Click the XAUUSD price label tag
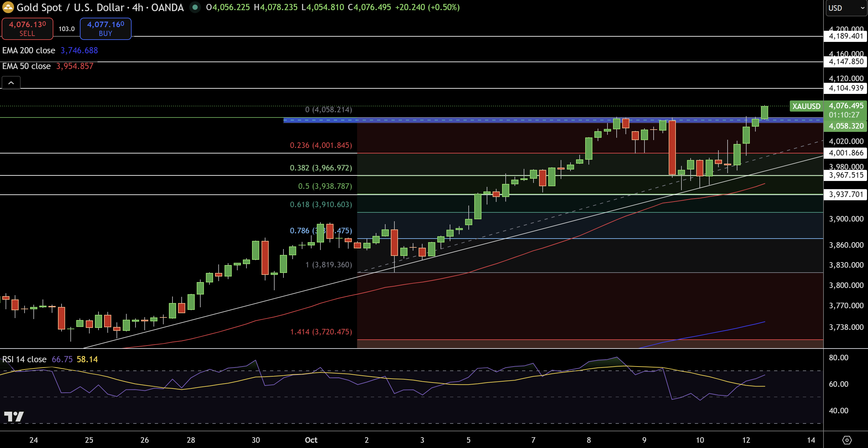 pos(806,106)
